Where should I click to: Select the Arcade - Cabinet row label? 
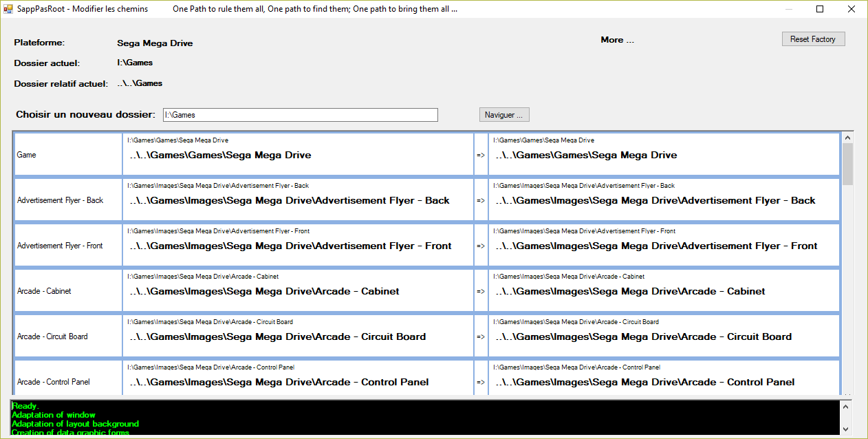click(44, 291)
